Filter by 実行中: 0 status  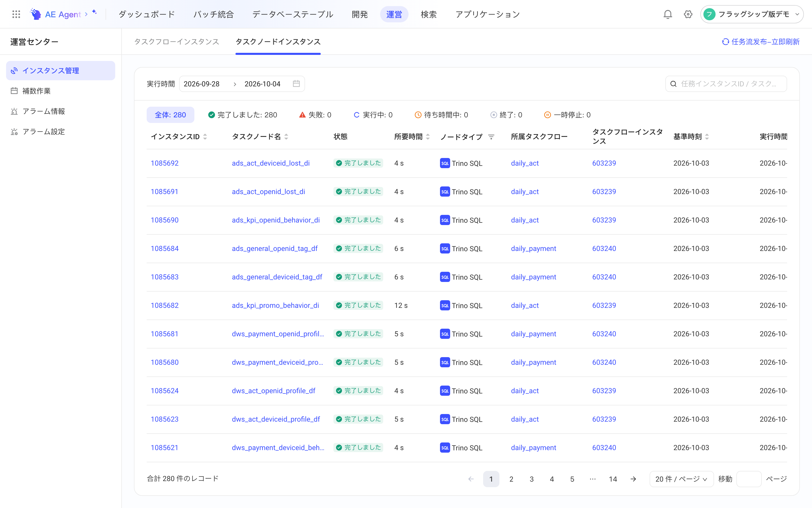(373, 115)
